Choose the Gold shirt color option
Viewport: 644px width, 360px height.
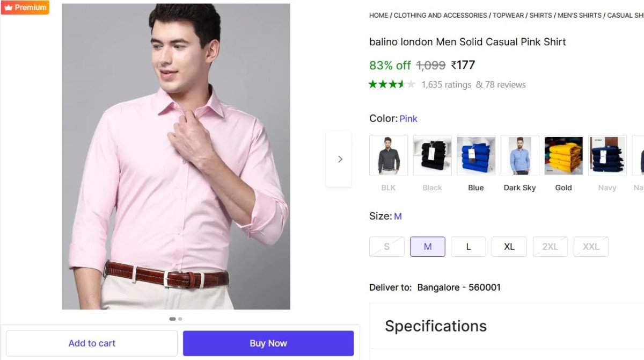563,156
